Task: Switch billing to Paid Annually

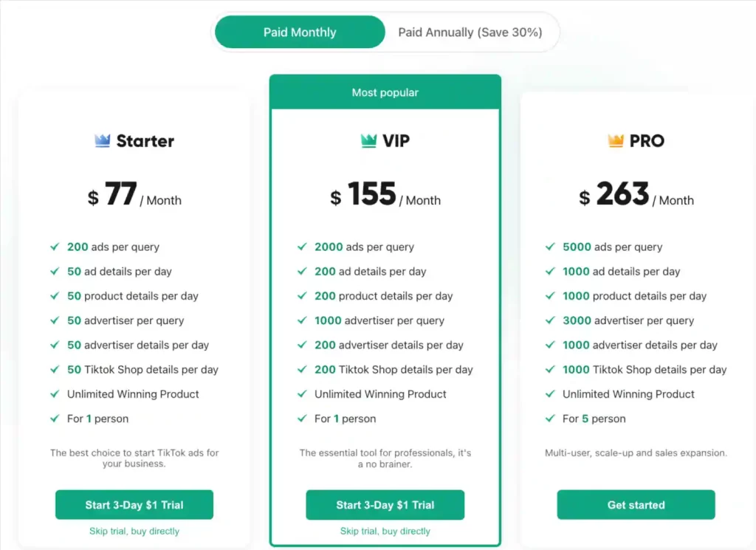Action: click(472, 32)
